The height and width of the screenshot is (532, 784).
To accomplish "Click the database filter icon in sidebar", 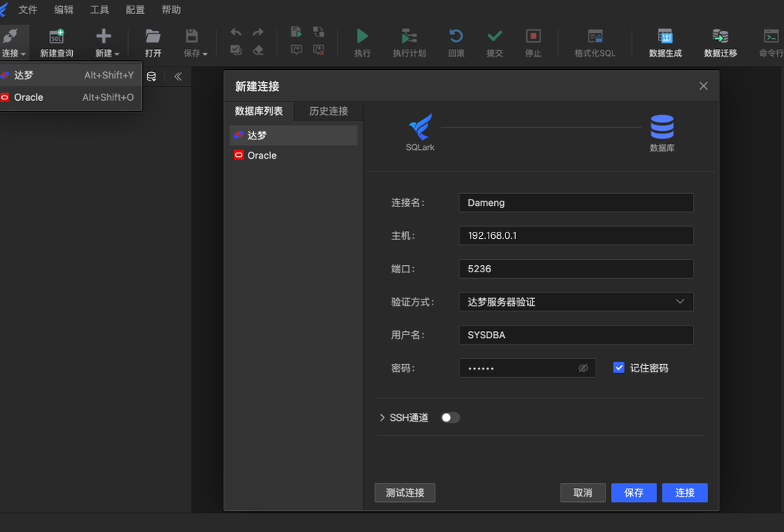I will coord(151,76).
